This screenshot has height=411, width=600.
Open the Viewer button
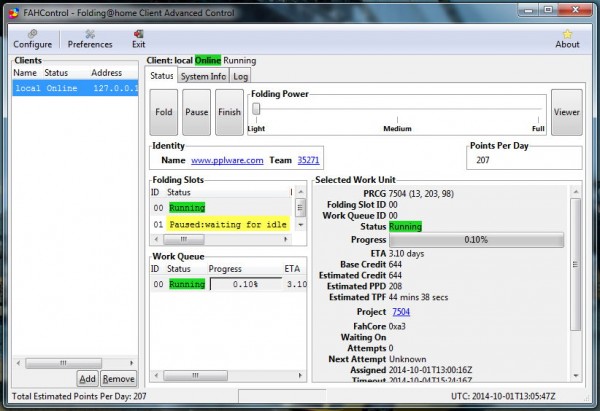pos(567,112)
